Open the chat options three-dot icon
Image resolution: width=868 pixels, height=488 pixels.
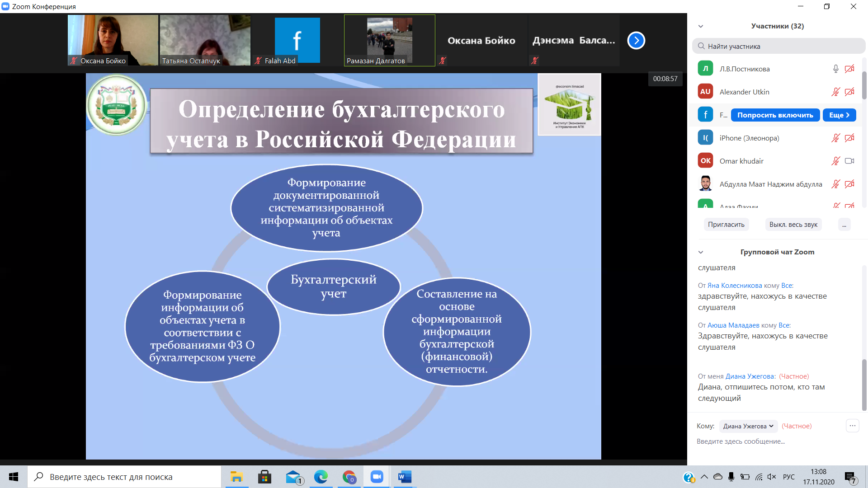coord(852,426)
